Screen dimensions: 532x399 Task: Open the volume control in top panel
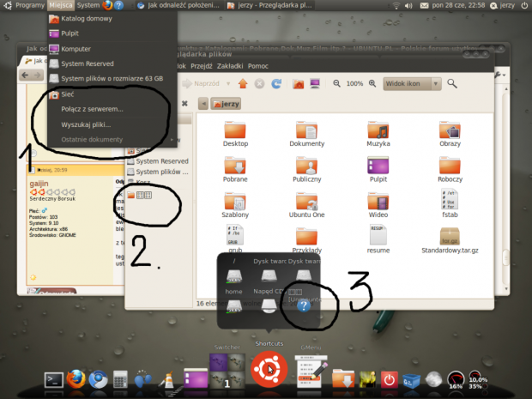click(x=408, y=5)
